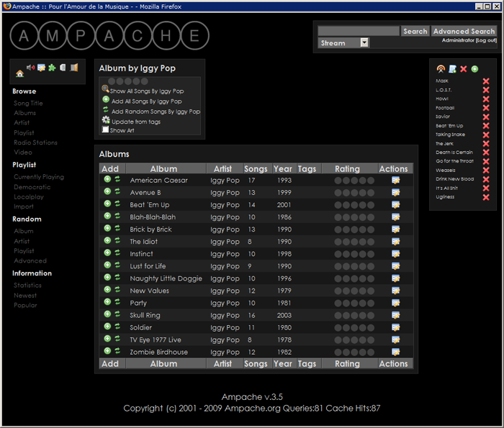Open the Brick by Brick album link
The height and width of the screenshot is (428, 504).
pyautogui.click(x=150, y=229)
